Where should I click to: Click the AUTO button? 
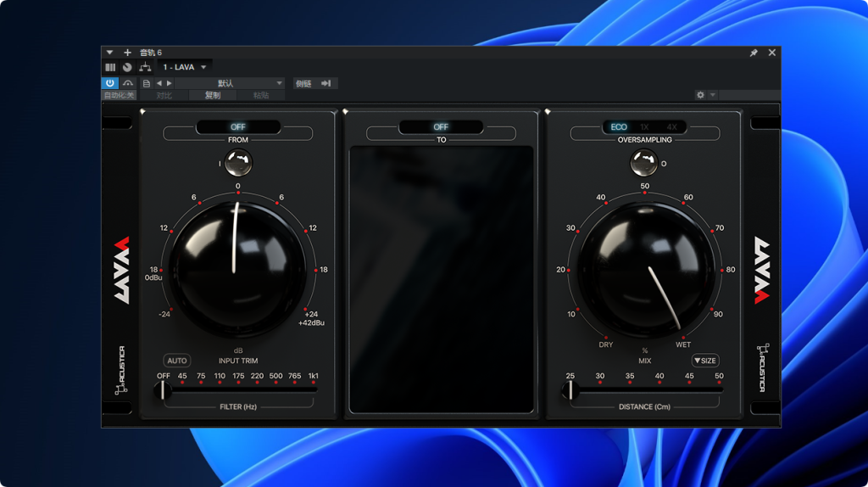pos(177,361)
